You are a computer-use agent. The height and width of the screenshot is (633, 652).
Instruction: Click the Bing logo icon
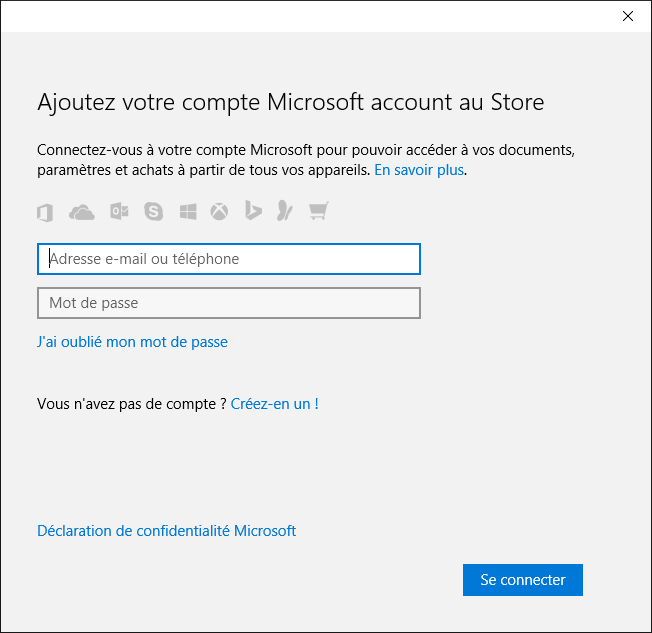[253, 210]
